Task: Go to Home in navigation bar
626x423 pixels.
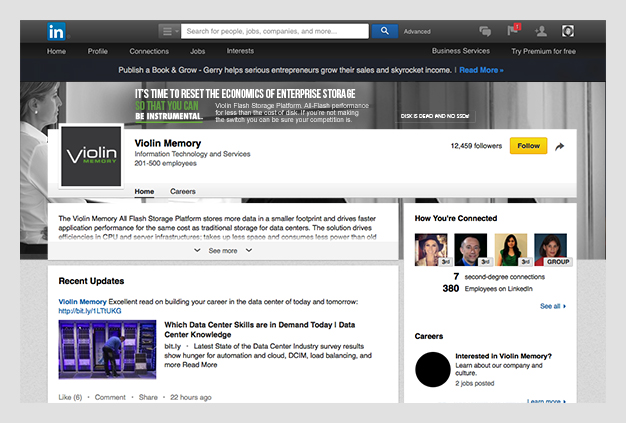Action: click(56, 51)
